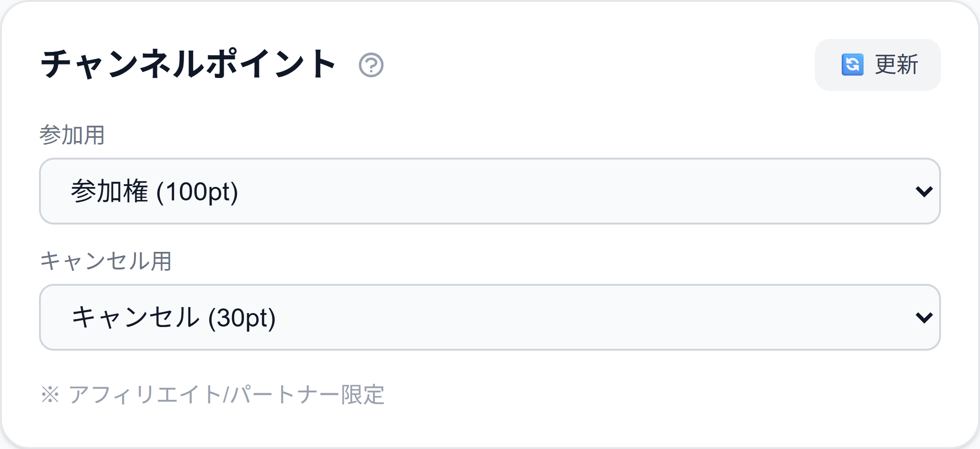The height and width of the screenshot is (449, 980).
Task: Click the 30pt value in second dropdown
Action: (242, 318)
